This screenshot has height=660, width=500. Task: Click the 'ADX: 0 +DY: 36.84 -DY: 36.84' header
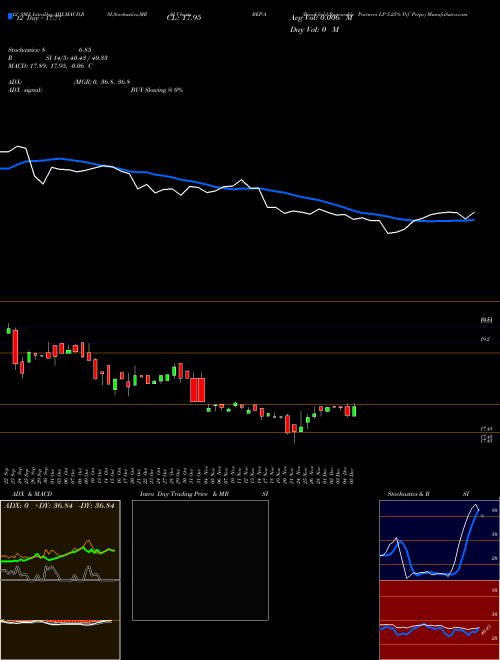(59, 506)
